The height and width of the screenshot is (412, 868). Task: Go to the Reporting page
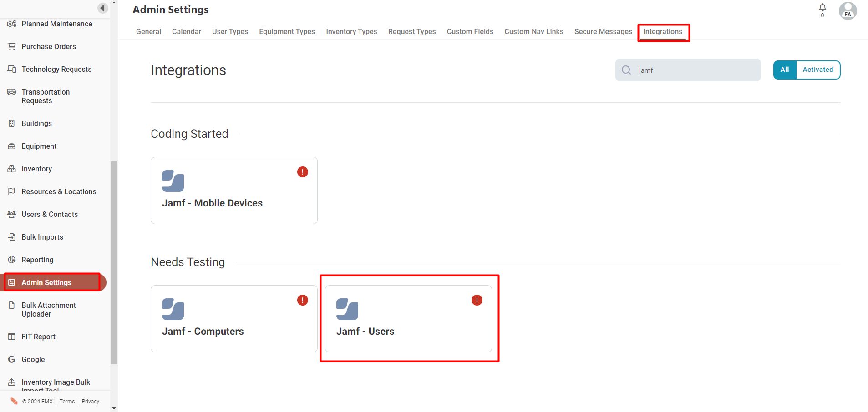pos(37,260)
